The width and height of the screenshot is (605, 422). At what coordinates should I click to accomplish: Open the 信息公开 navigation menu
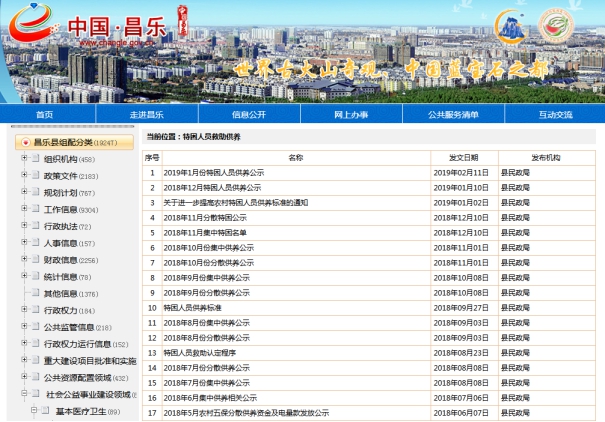tap(249, 115)
